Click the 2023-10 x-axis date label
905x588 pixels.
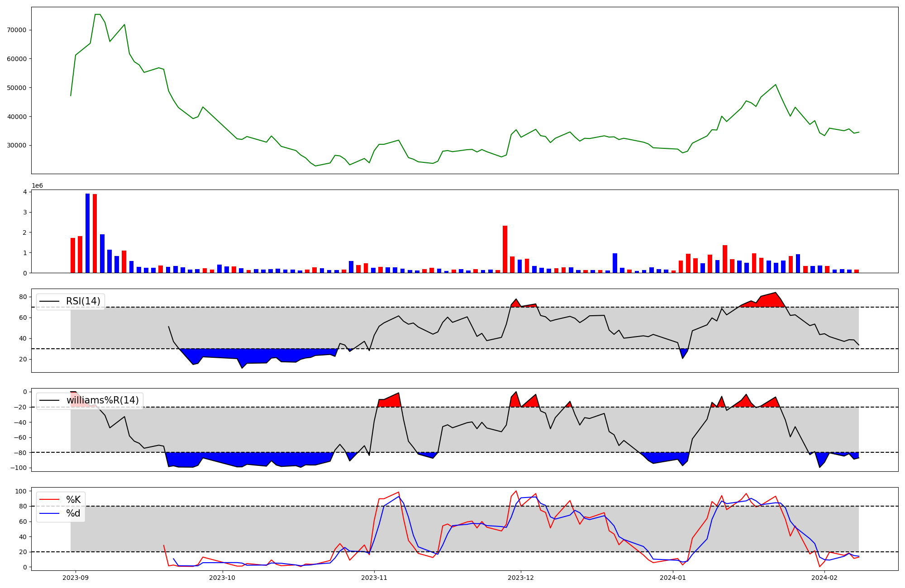coord(223,578)
